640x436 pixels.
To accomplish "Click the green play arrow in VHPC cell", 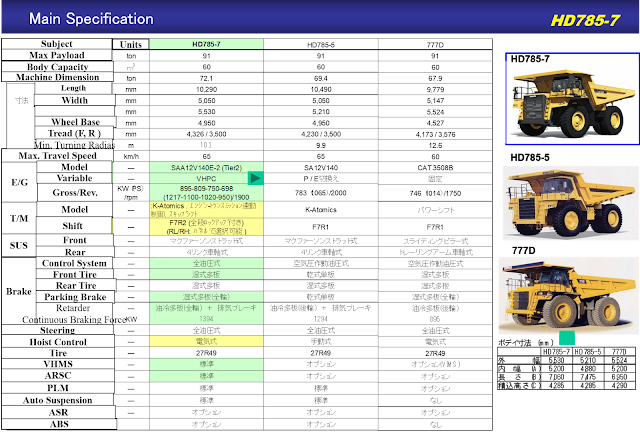I will [256, 178].
